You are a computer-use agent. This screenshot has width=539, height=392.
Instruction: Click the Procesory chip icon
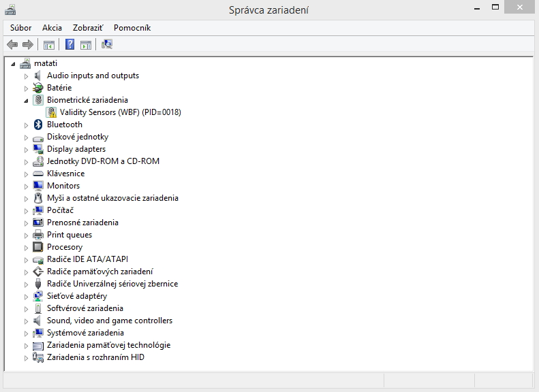(38, 247)
